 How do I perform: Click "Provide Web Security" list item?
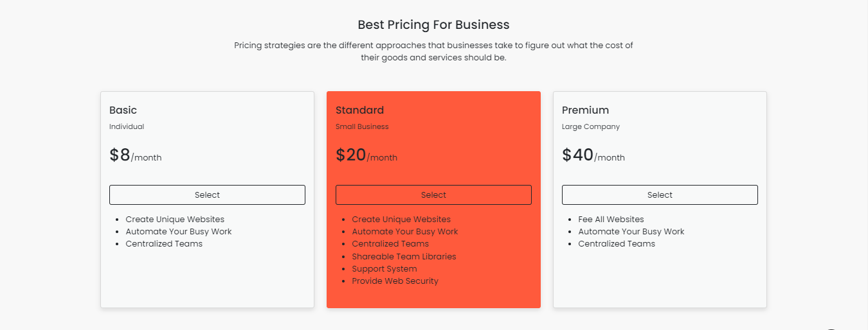tap(395, 281)
